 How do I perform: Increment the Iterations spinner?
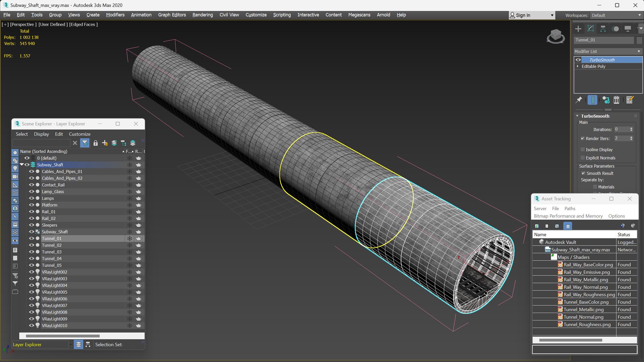631,128
